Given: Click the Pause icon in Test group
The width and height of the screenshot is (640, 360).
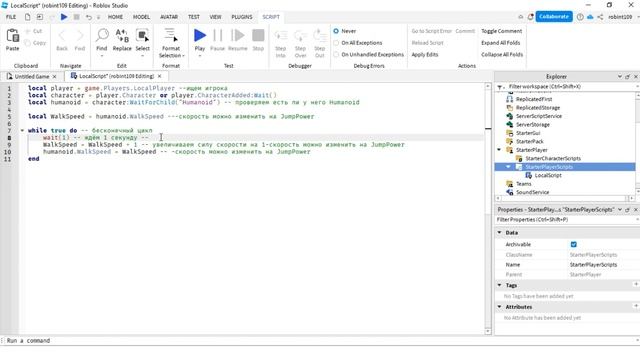Looking at the screenshot, I should click(x=218, y=36).
